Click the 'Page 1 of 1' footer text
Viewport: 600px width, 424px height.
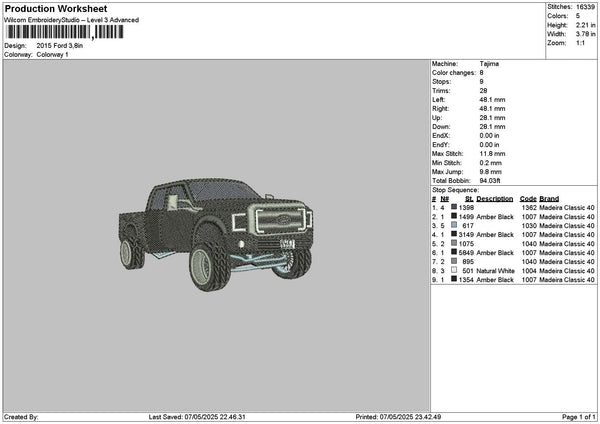(x=579, y=417)
